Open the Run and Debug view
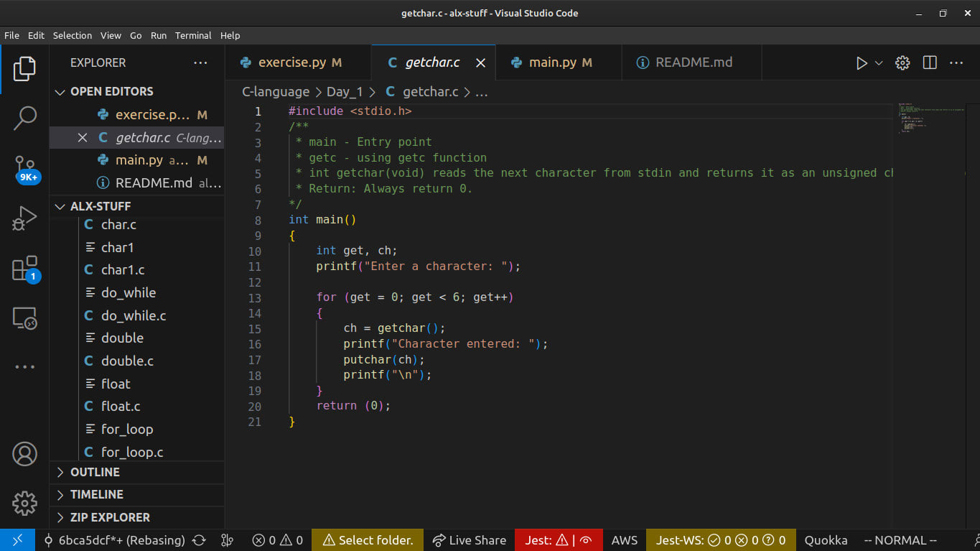 pos(24,218)
